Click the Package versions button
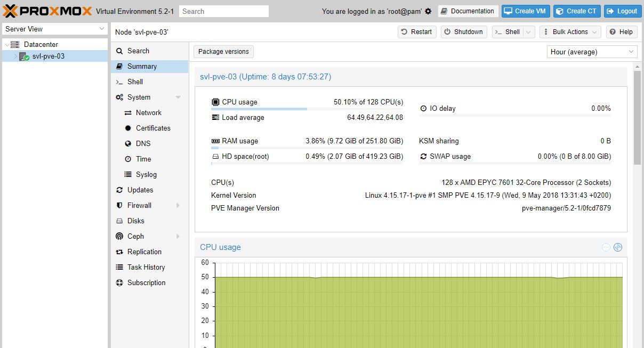The height and width of the screenshot is (348, 644). click(223, 52)
